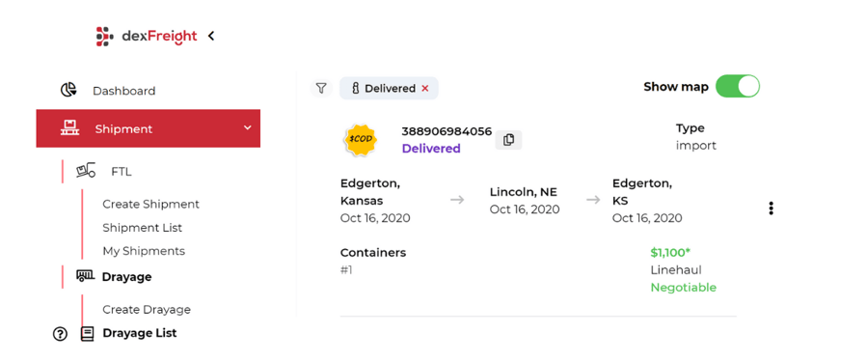
Task: Go to Create Shipment
Action: (150, 204)
